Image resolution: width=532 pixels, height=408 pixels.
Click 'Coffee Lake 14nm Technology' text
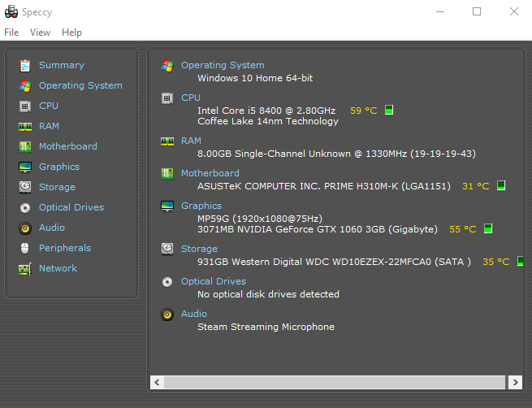coord(268,122)
